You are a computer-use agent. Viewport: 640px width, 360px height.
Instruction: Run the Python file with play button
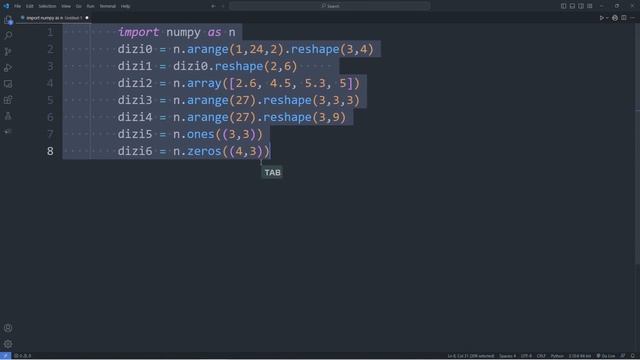(x=601, y=18)
